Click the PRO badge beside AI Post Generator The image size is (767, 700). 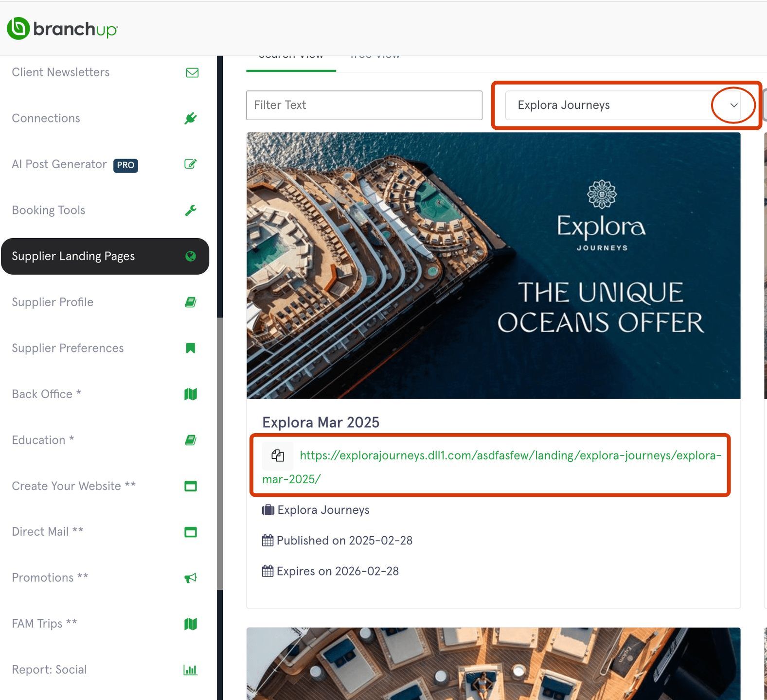coord(125,165)
